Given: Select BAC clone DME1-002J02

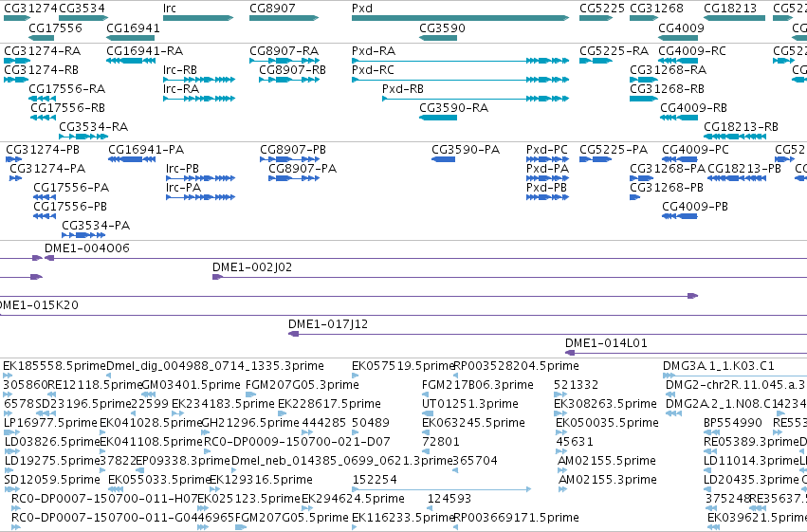Looking at the screenshot, I should click(509, 277).
